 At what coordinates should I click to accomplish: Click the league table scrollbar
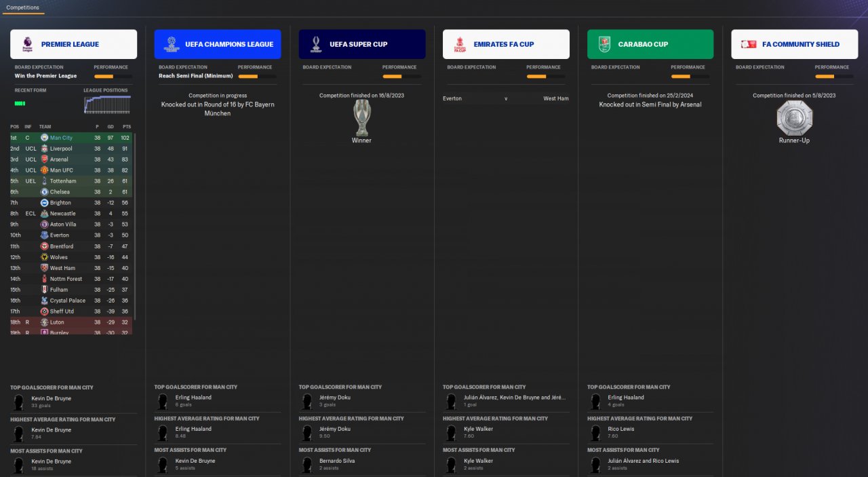point(135,227)
